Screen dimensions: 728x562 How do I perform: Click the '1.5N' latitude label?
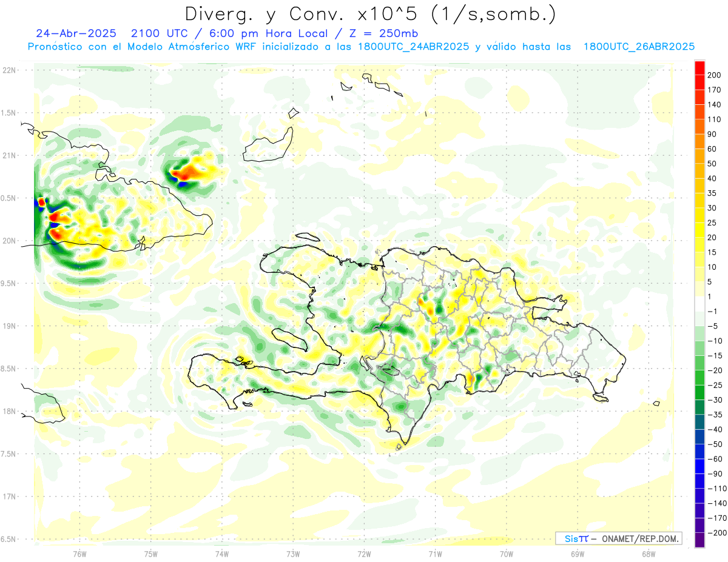coord(9,113)
